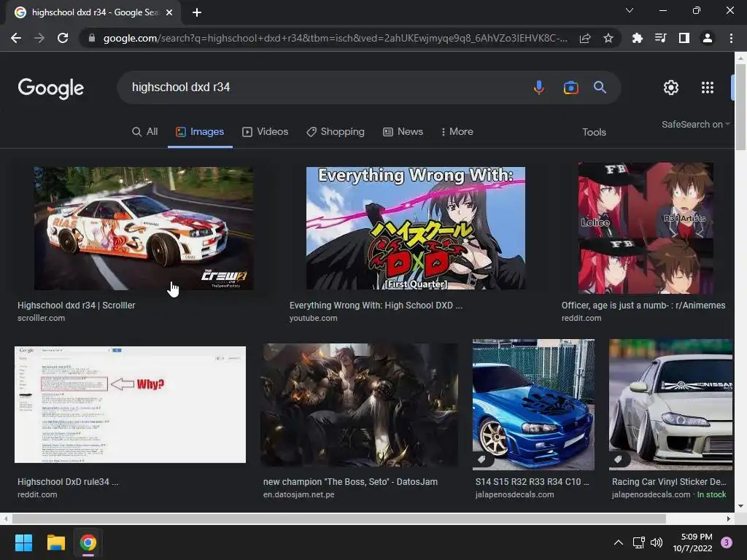Open the Crew 2 car thumbnail
The height and width of the screenshot is (560, 747).
coord(144,228)
